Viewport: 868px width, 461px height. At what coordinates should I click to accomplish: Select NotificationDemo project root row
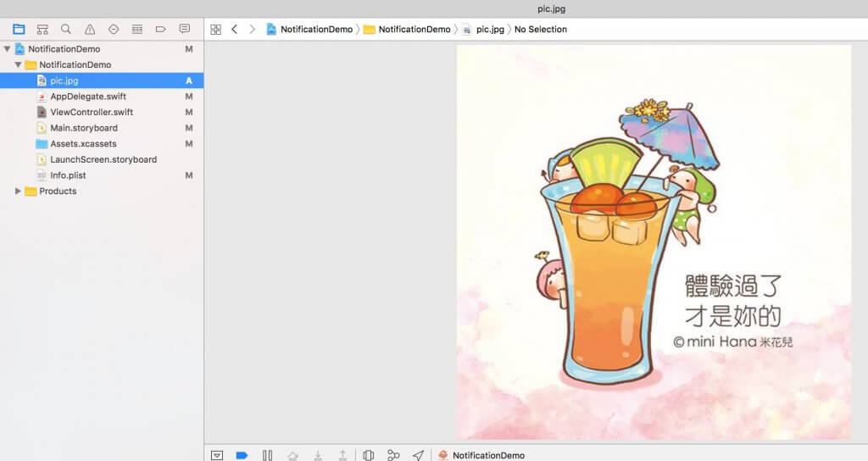(x=102, y=48)
